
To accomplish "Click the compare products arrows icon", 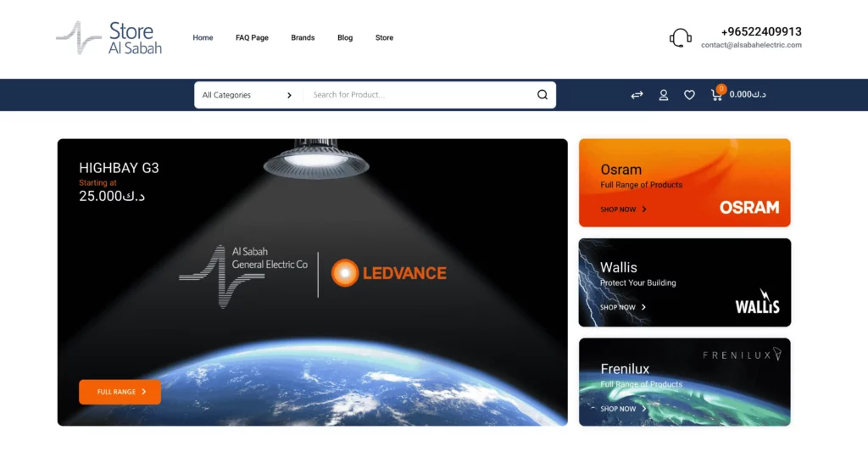I will tap(637, 95).
